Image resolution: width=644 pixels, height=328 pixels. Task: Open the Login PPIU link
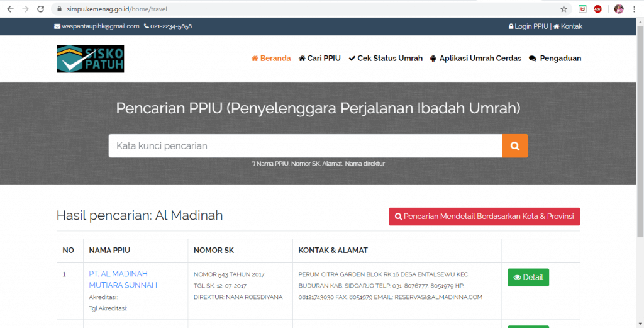528,26
